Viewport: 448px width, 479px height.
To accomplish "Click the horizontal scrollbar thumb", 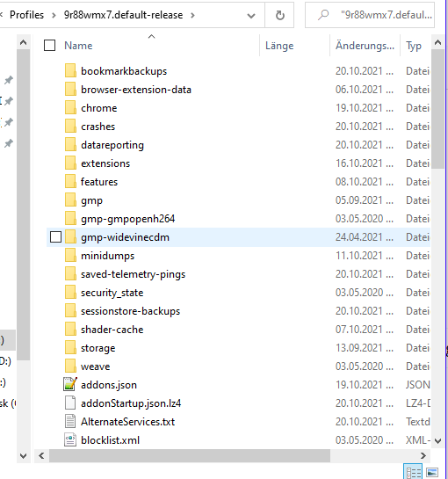I will click(190, 456).
